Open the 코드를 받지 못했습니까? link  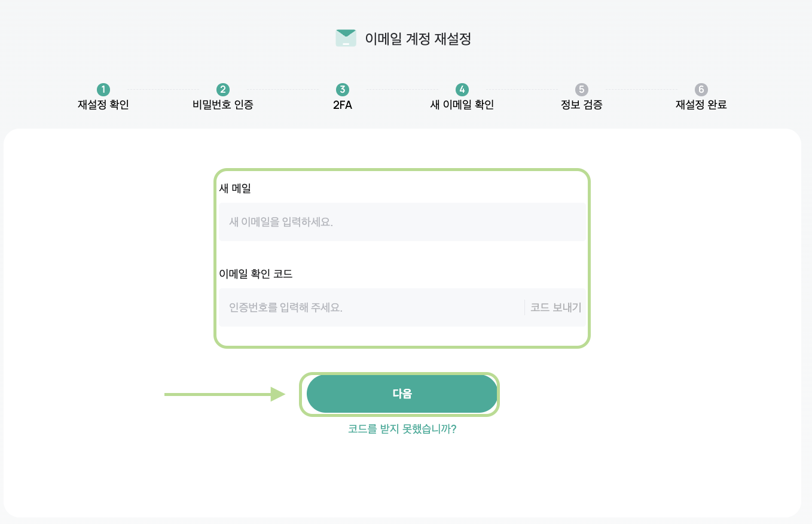coord(402,429)
